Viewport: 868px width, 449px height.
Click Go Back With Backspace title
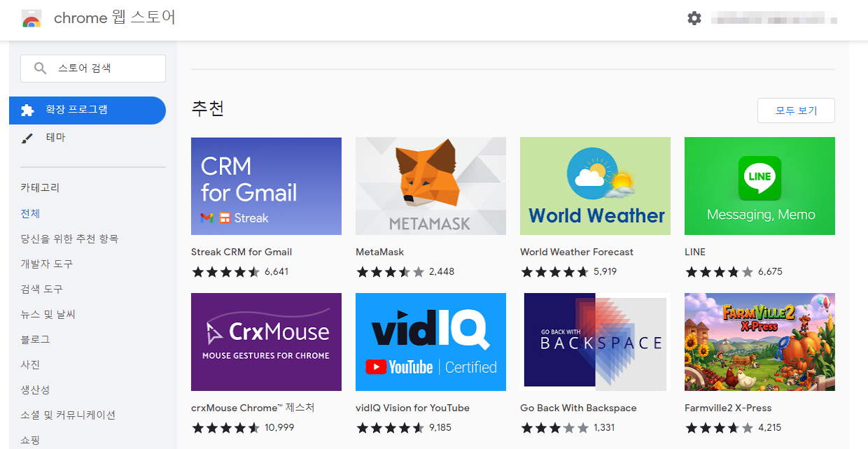(578, 408)
